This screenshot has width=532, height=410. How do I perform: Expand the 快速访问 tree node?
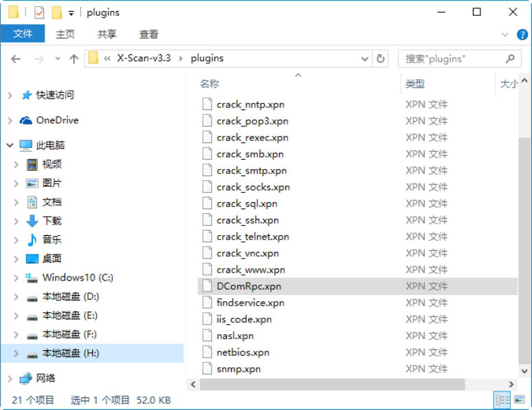click(10, 96)
